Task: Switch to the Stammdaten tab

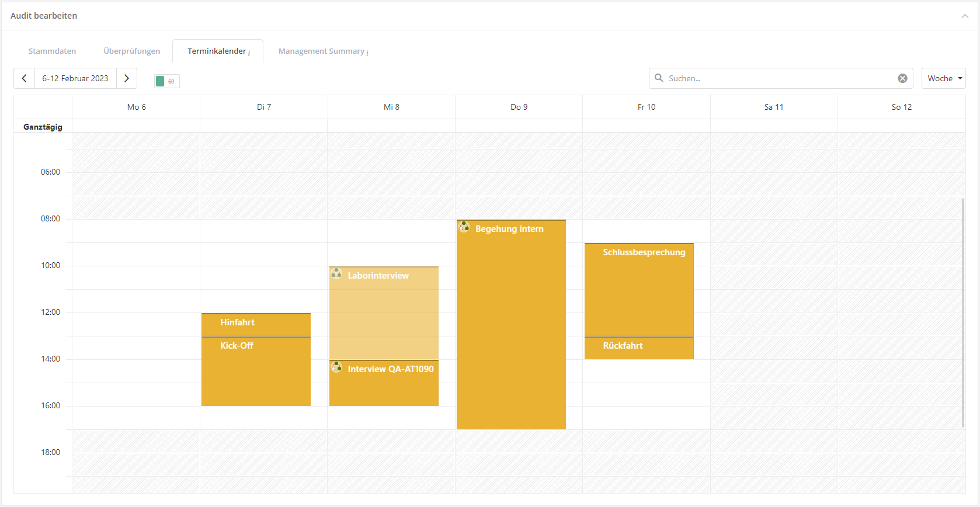Action: (52, 51)
